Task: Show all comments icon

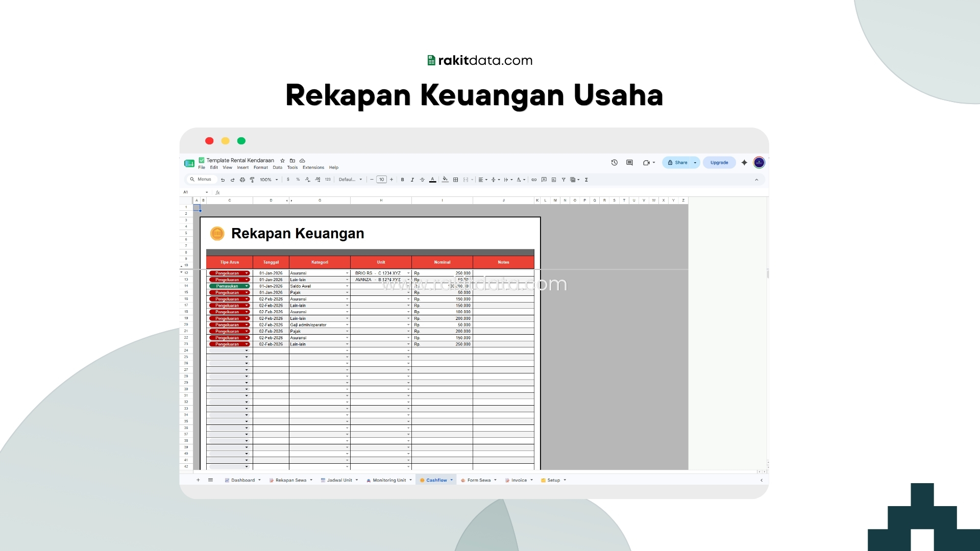Action: [629, 163]
